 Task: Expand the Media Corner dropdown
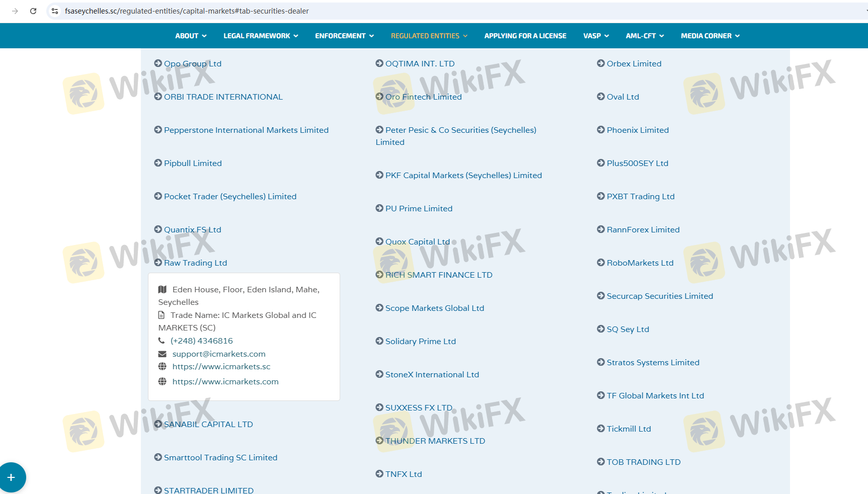pos(710,36)
